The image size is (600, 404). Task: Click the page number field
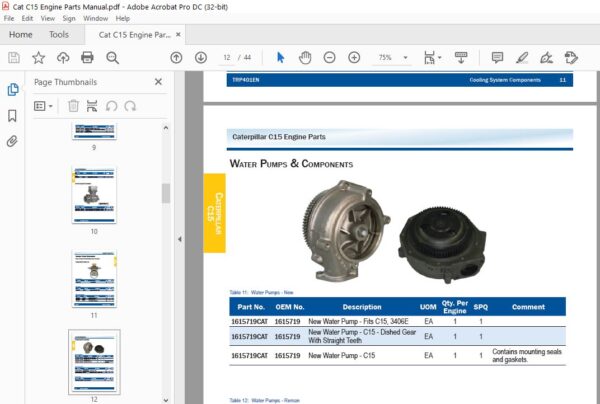coord(227,58)
